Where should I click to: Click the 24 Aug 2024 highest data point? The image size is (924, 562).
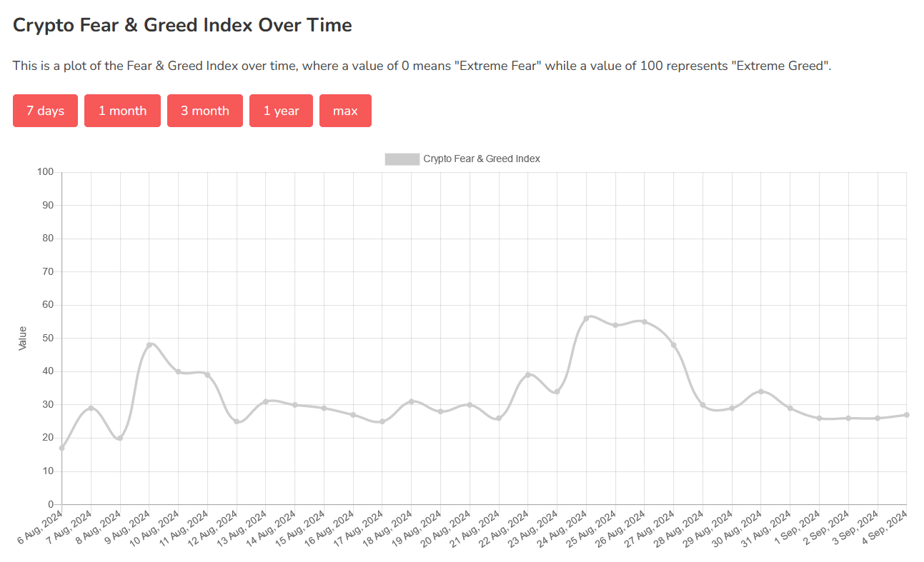pyautogui.click(x=586, y=318)
